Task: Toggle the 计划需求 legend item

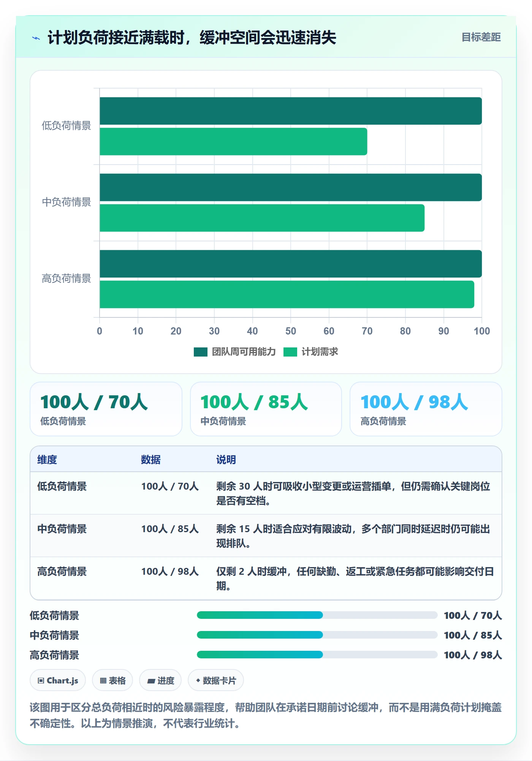Action: point(311,352)
